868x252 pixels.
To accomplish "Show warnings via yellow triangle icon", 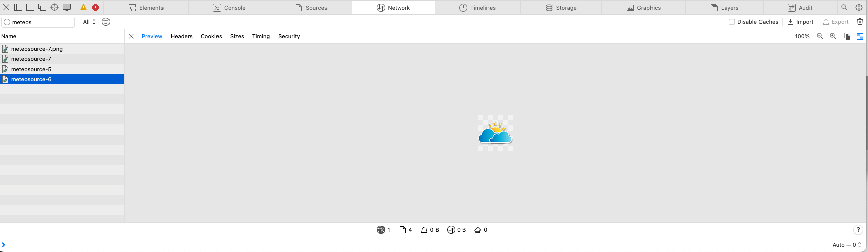I will [x=83, y=7].
